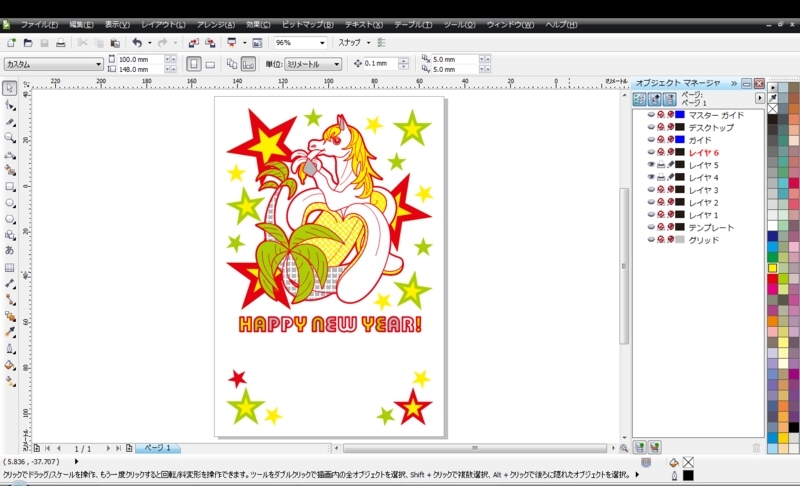Click the new layer button in Object Manager
Screen dimensions: 800x486
pyautogui.click(x=639, y=447)
